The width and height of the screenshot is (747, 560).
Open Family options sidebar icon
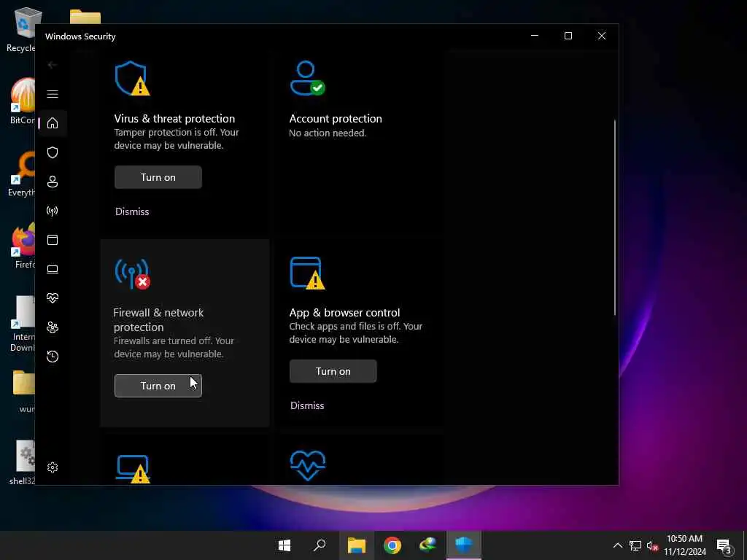point(53,327)
